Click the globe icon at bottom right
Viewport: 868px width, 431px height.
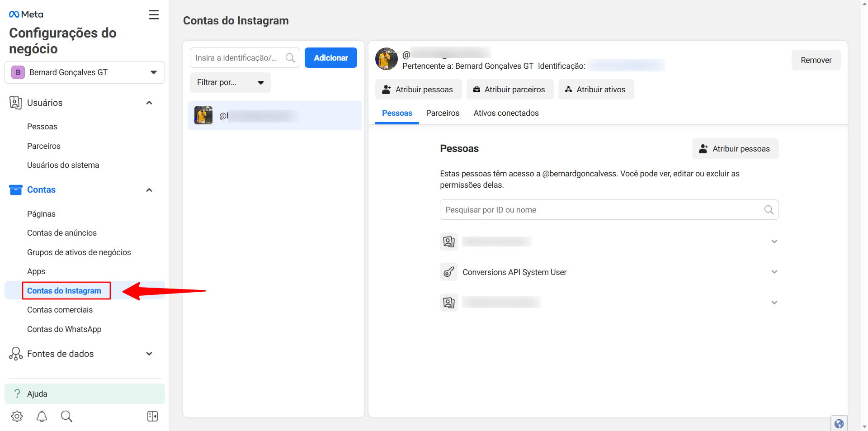(x=839, y=424)
